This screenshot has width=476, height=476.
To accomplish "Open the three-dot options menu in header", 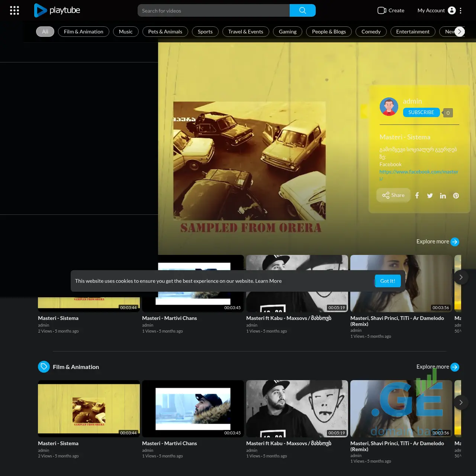I will click(460, 10).
